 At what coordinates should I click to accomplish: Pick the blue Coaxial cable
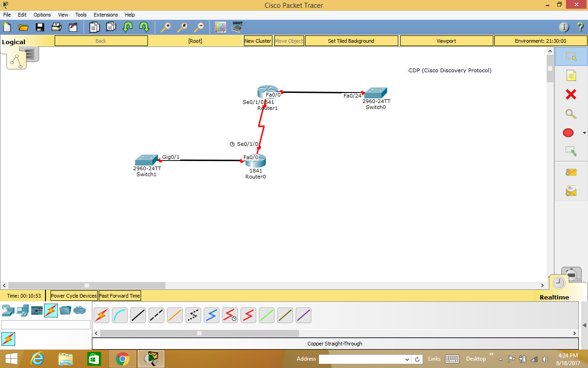click(212, 315)
